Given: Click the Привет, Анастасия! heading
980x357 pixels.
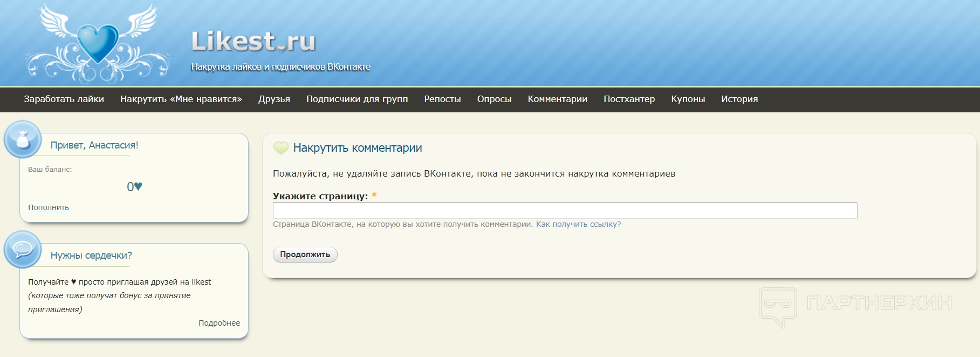Looking at the screenshot, I should (x=94, y=145).
